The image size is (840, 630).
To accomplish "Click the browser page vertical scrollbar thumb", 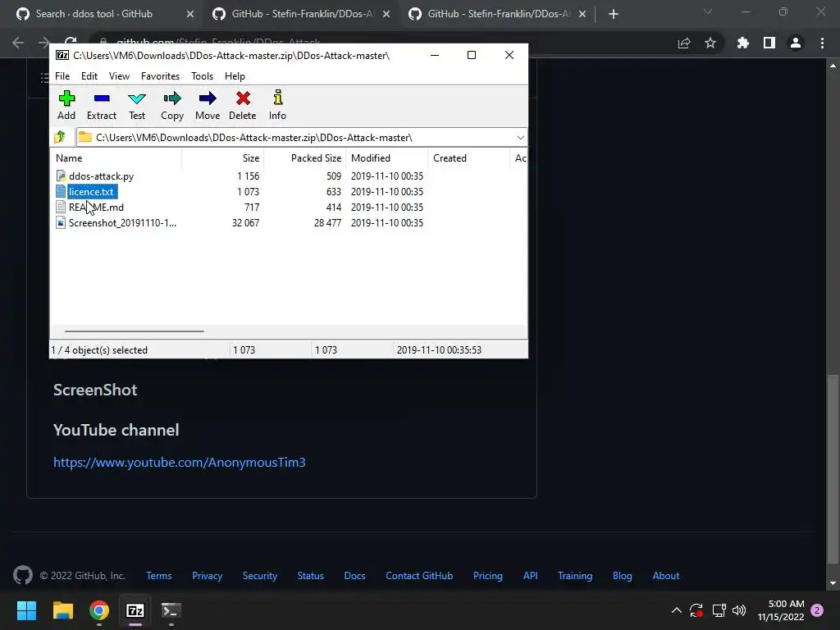I will [833, 468].
